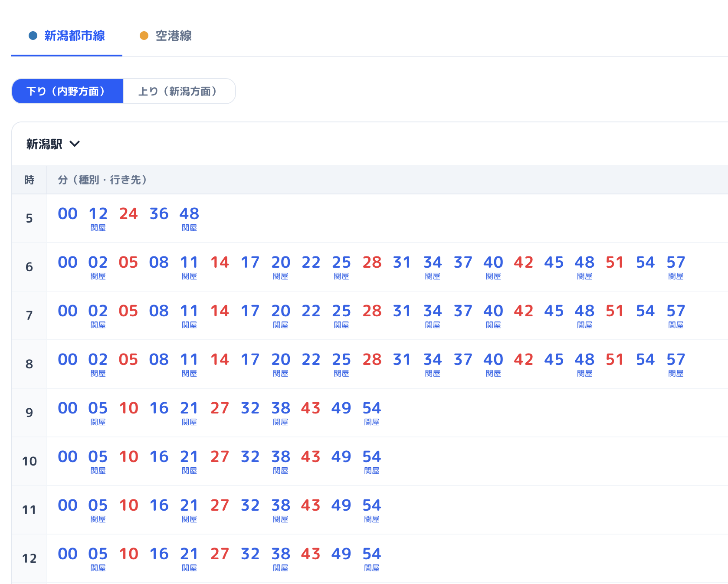The height and width of the screenshot is (584, 728).
Task: Select the red 10:43 departure
Action: coord(311,456)
